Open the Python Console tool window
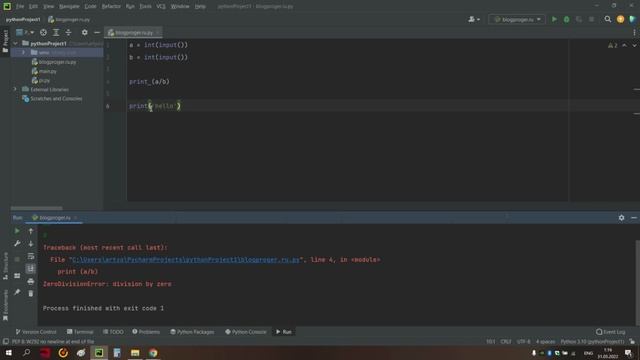Viewport: 640px width, 360px height. (x=246, y=332)
